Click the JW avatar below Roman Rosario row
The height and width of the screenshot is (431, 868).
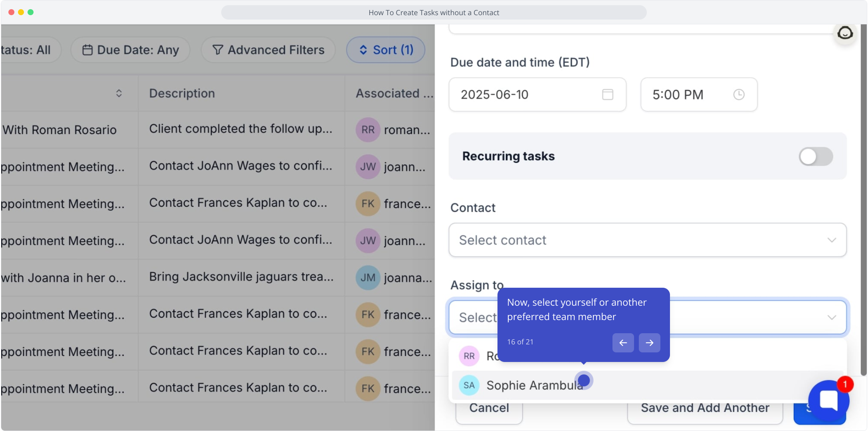point(368,167)
